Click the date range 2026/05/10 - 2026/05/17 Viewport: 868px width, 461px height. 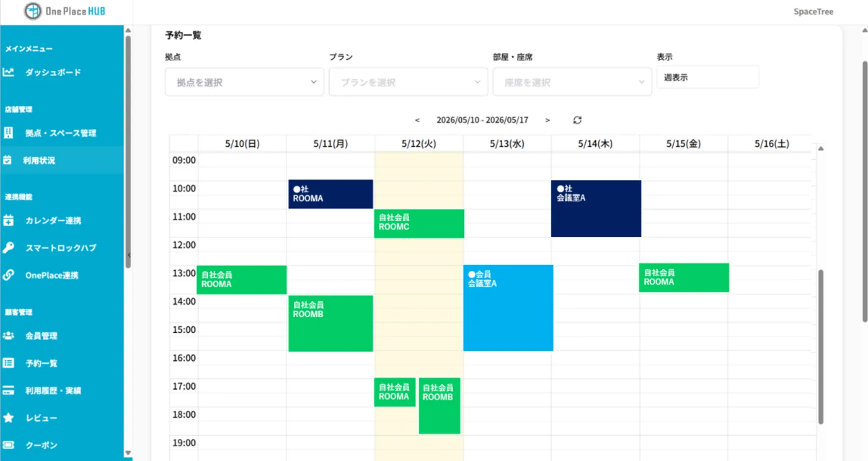pyautogui.click(x=483, y=120)
